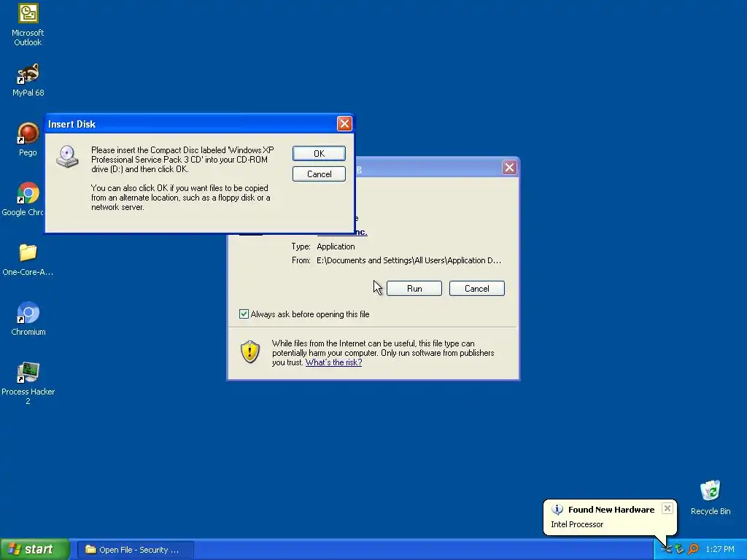Click the Intel Processor balloon text

577,524
